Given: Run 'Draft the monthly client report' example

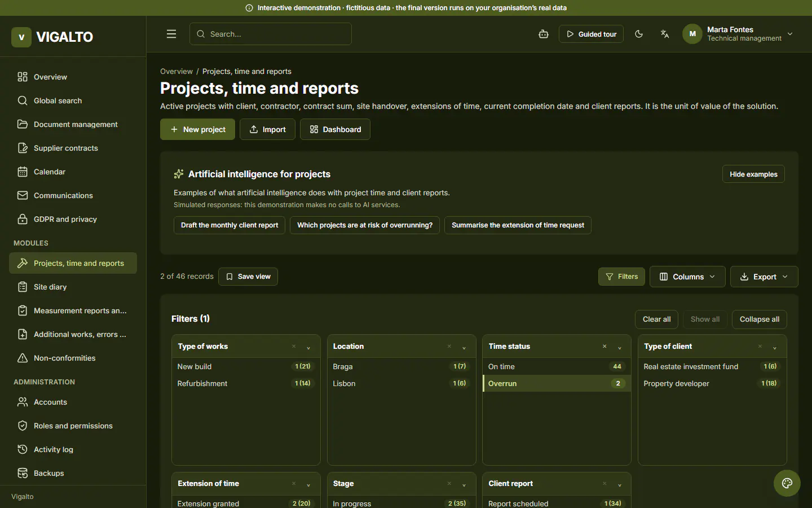Looking at the screenshot, I should tap(230, 225).
